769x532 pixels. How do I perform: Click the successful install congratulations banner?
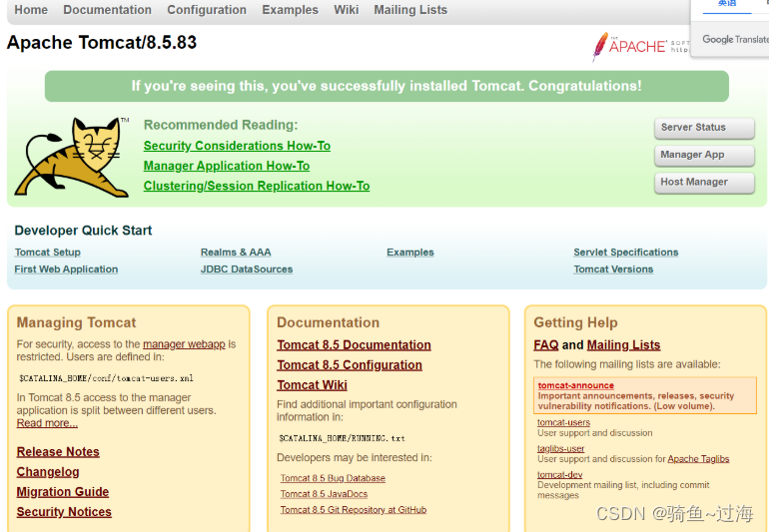pos(386,86)
